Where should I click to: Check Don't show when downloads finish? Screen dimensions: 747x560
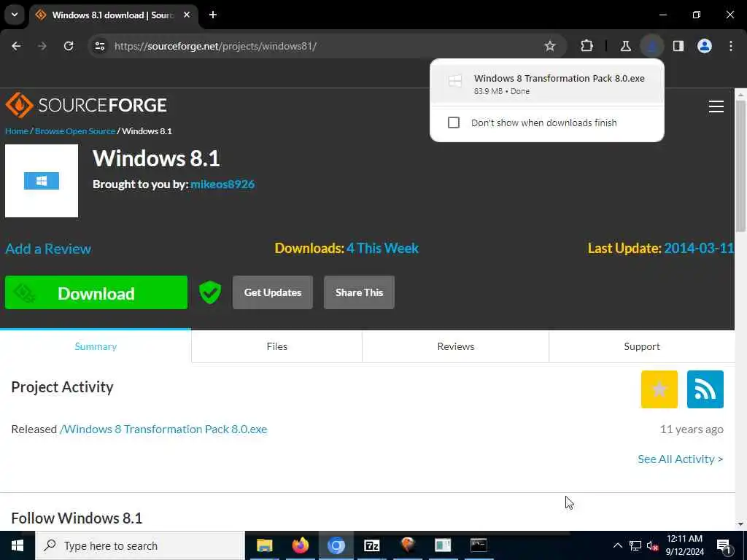[454, 122]
